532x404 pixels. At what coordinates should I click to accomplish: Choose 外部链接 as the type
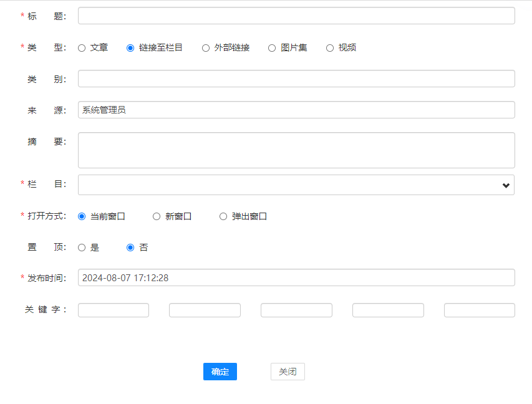[206, 48]
